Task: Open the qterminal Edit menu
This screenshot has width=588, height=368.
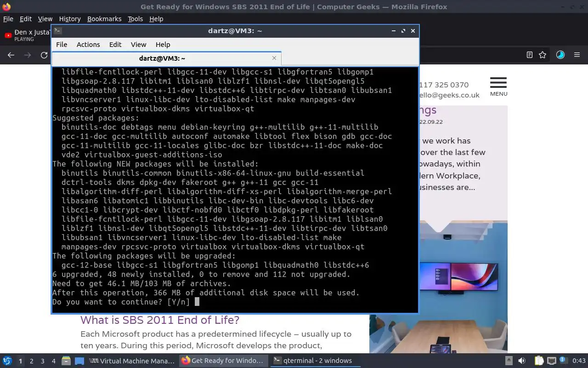Action: pyautogui.click(x=115, y=45)
